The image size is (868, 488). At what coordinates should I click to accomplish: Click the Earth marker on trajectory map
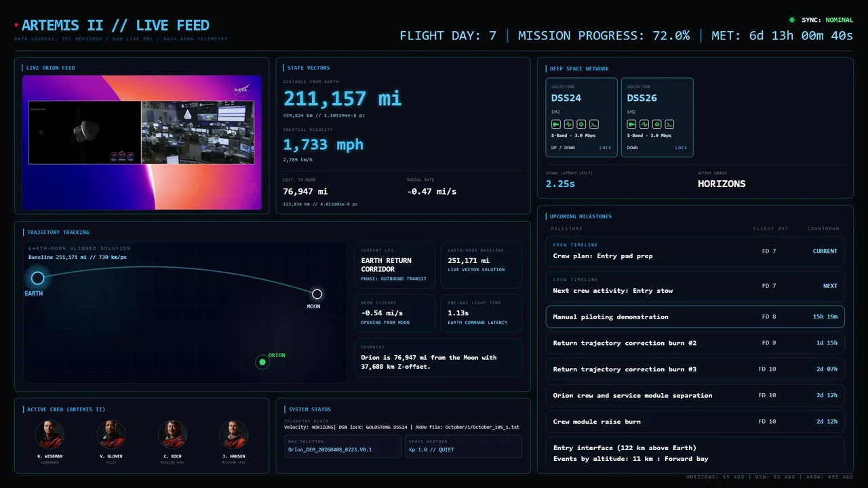pyautogui.click(x=38, y=278)
